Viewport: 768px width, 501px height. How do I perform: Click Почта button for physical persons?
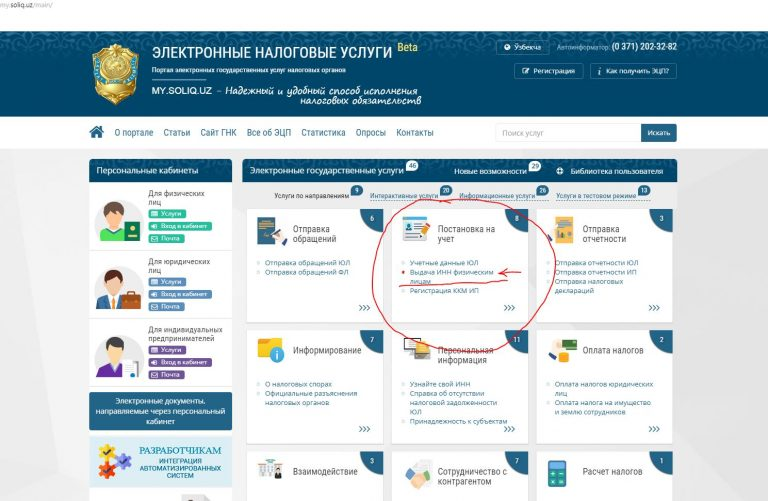(166, 238)
